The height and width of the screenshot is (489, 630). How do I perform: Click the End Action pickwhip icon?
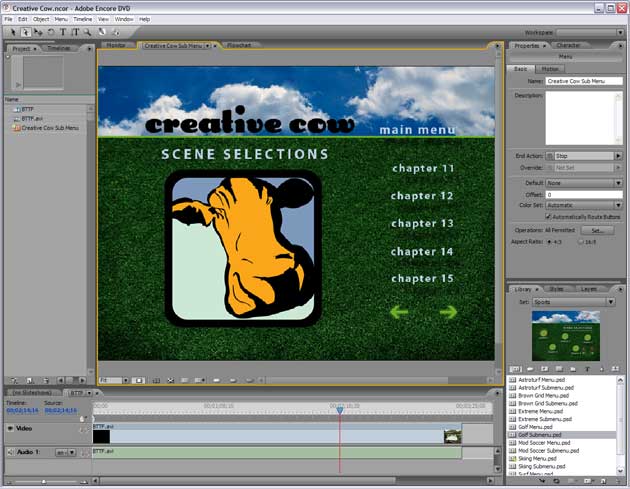click(x=550, y=156)
